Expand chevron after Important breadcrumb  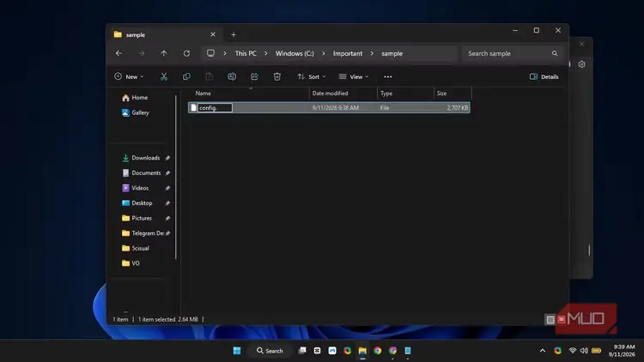[x=372, y=53]
